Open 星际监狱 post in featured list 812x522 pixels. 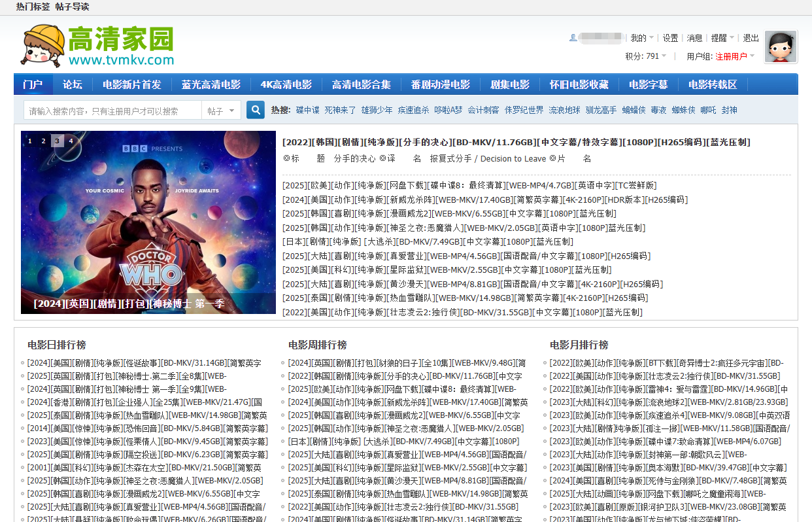[x=447, y=270]
